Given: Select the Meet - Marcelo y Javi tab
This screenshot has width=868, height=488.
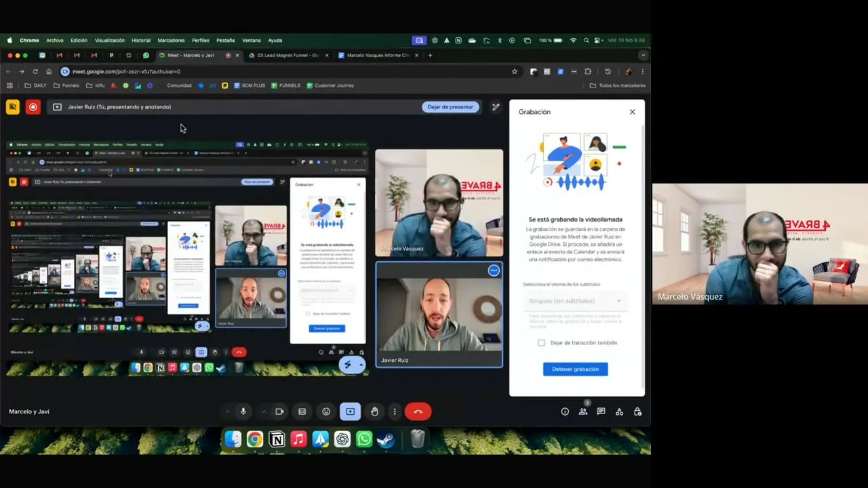Looking at the screenshot, I should pyautogui.click(x=197, y=55).
